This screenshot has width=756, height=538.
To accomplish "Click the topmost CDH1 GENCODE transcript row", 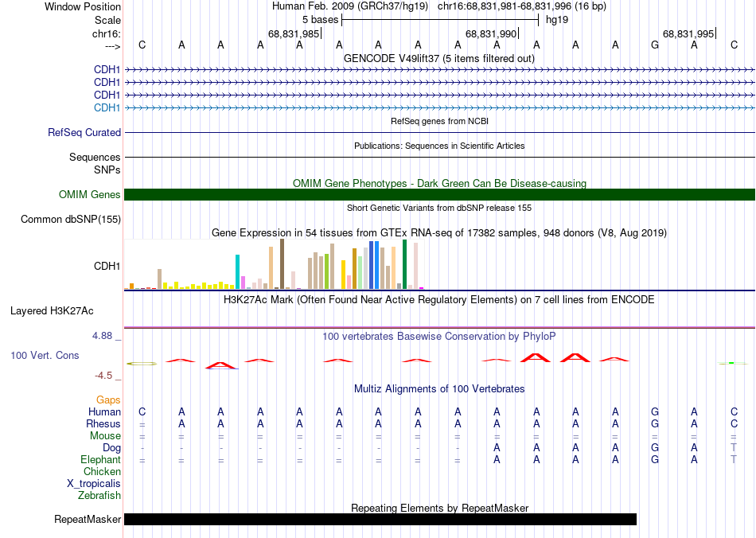I will [439, 70].
